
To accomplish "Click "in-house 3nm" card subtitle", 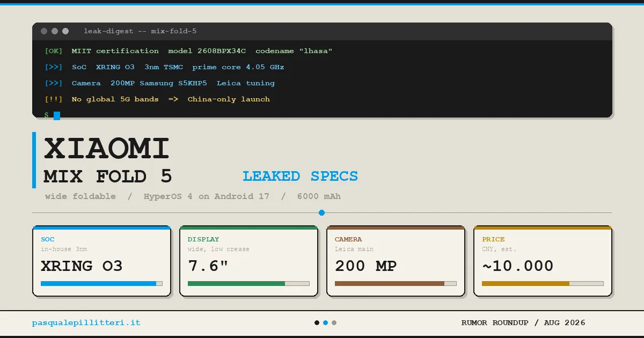I will coord(64,249).
